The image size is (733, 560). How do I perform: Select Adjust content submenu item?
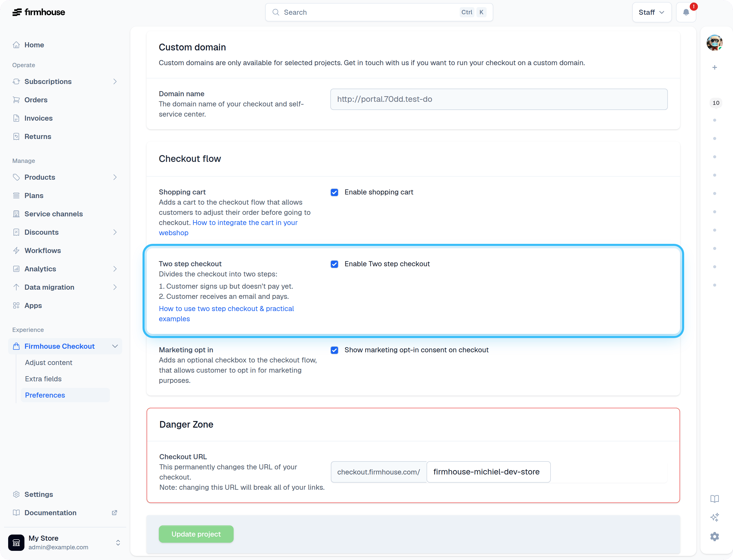49,363
